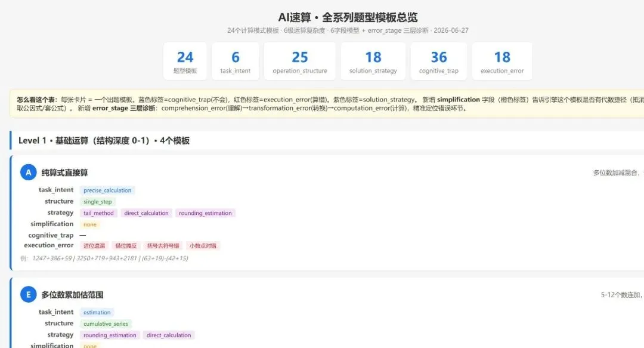Click the orange none tag in card A

(90, 224)
